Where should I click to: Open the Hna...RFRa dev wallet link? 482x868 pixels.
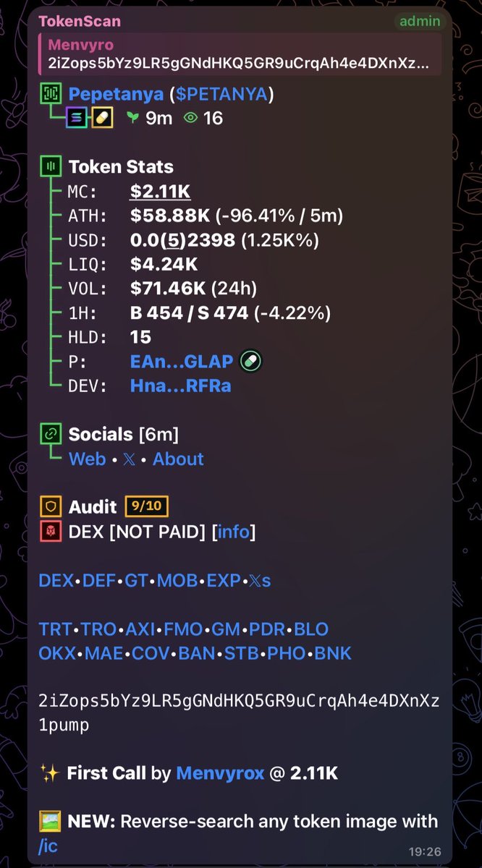click(181, 386)
